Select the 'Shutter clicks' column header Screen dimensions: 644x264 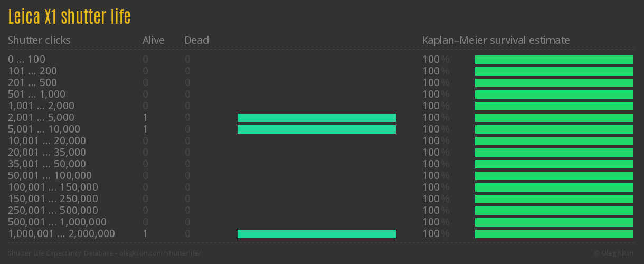[39, 40]
